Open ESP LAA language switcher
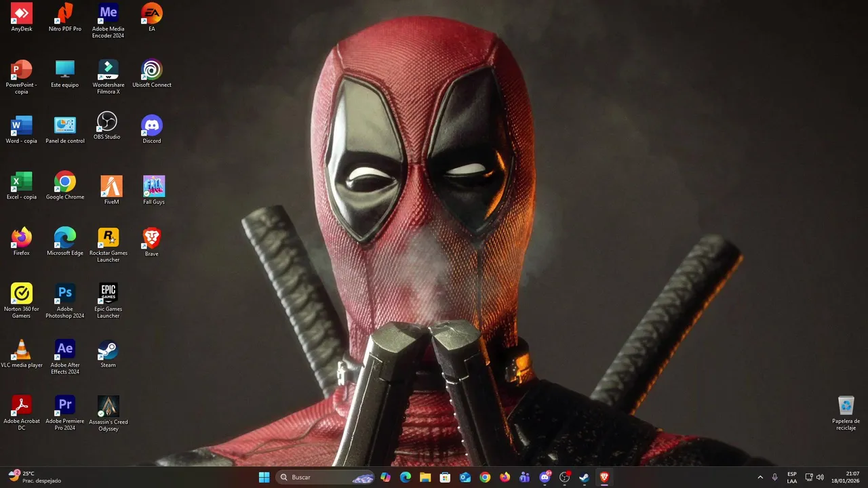 (x=792, y=477)
